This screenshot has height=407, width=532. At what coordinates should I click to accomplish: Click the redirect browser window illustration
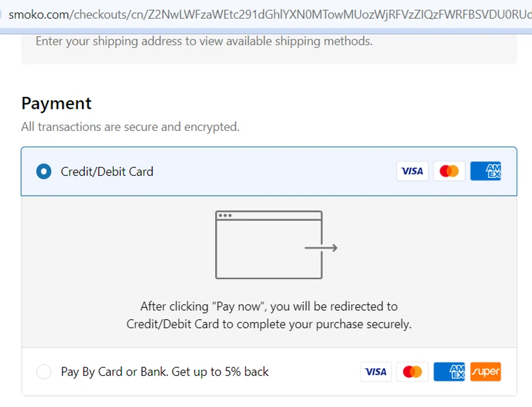[269, 245]
